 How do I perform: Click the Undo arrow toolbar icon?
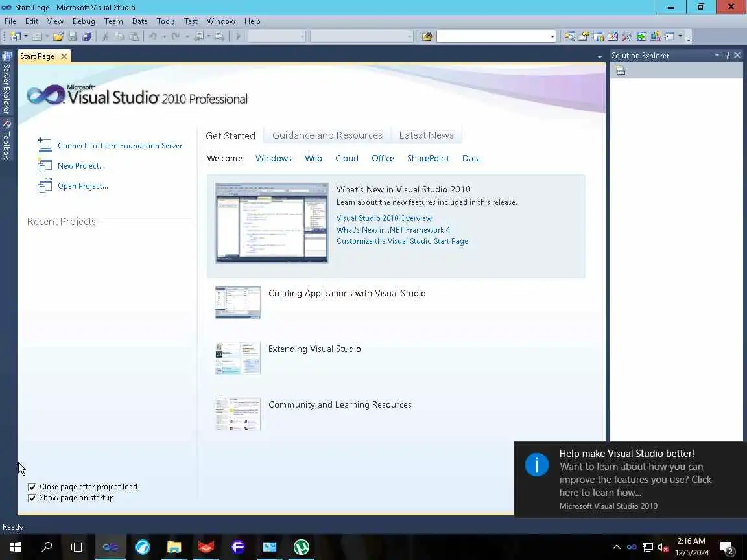point(153,36)
